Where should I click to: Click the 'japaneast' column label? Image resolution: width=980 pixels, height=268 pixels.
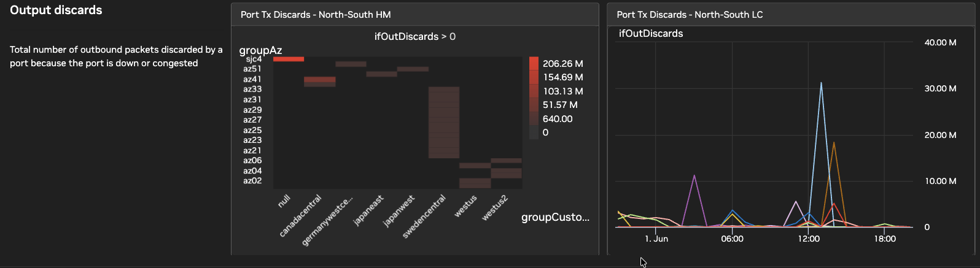(x=368, y=210)
